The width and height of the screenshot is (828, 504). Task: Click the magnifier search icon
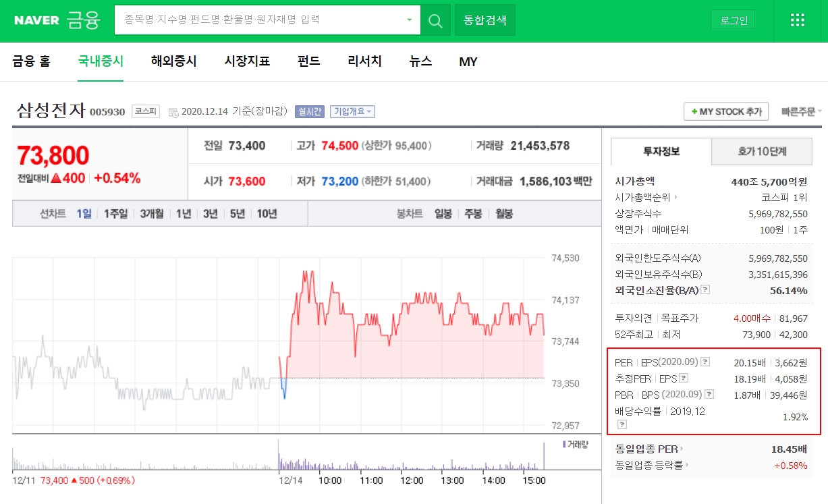[435, 20]
